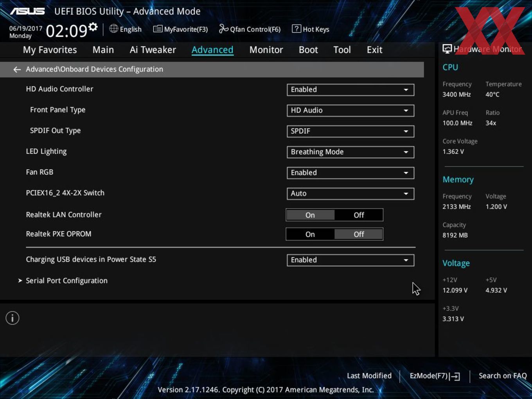532x399 pixels.
Task: Open LED Lighting Breathing Mode dropdown
Action: tap(350, 152)
